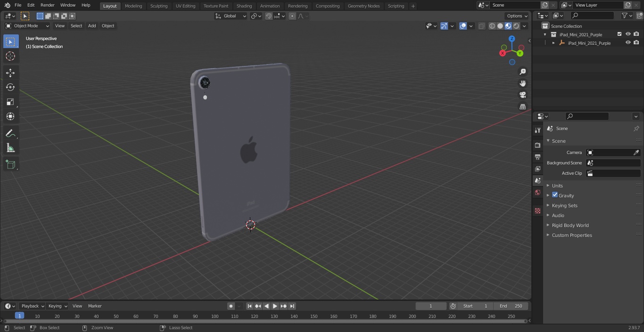Select the Measure tool
644x332 pixels.
10,148
